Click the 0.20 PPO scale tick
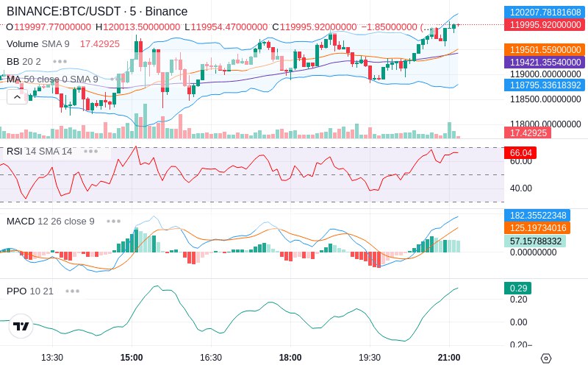 point(519,300)
